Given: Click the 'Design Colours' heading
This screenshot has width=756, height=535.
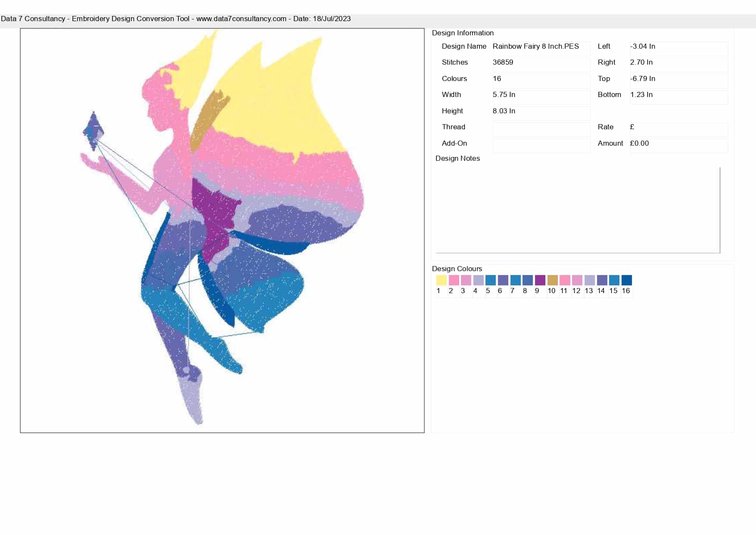Looking at the screenshot, I should click(x=457, y=269).
